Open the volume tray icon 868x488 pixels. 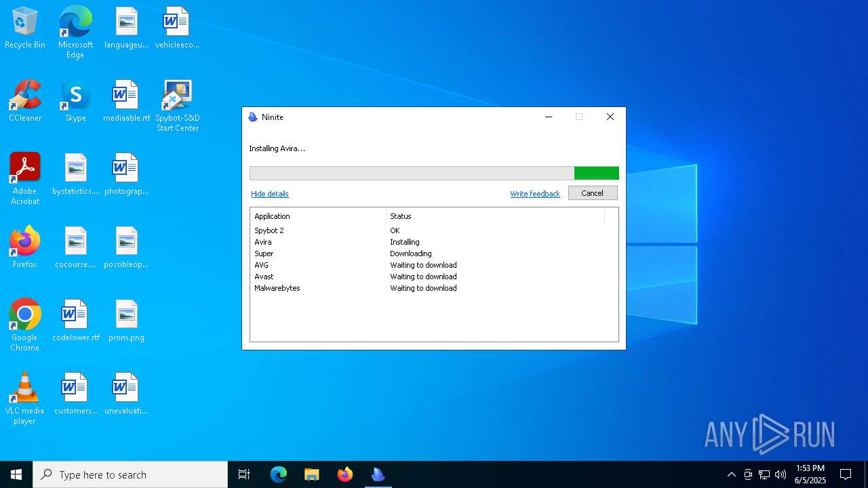tap(781, 474)
